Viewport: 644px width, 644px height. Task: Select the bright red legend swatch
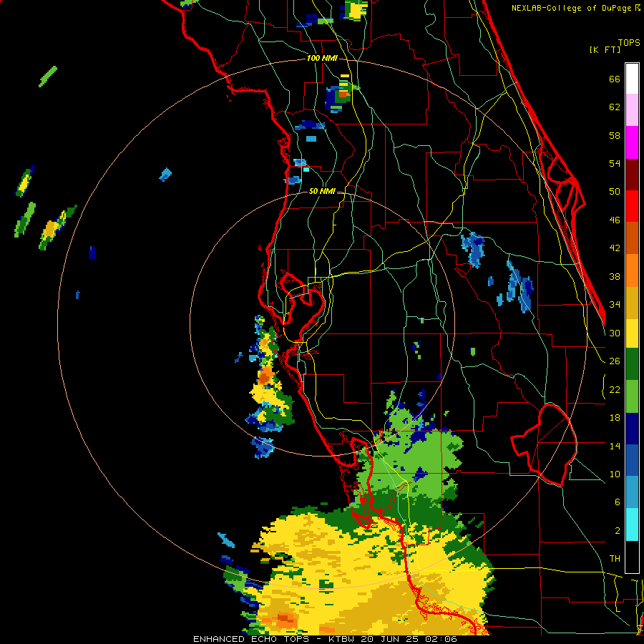[632, 206]
